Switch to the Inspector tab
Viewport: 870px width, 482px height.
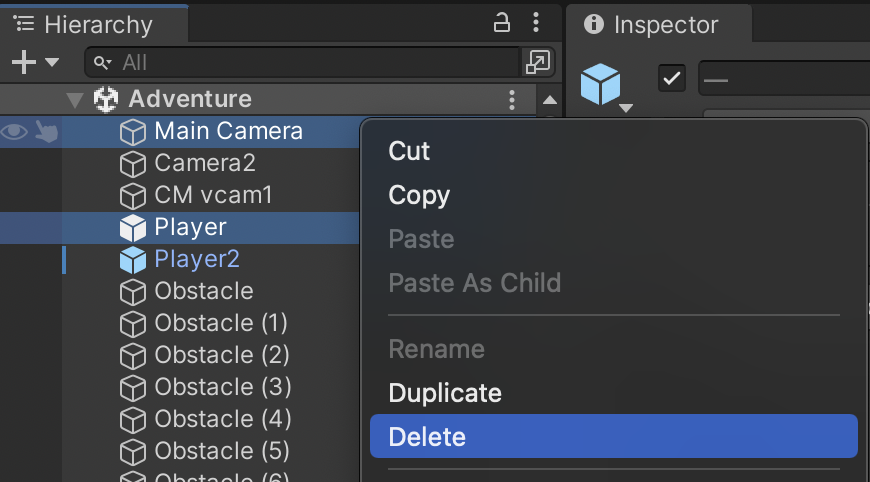pos(653,24)
